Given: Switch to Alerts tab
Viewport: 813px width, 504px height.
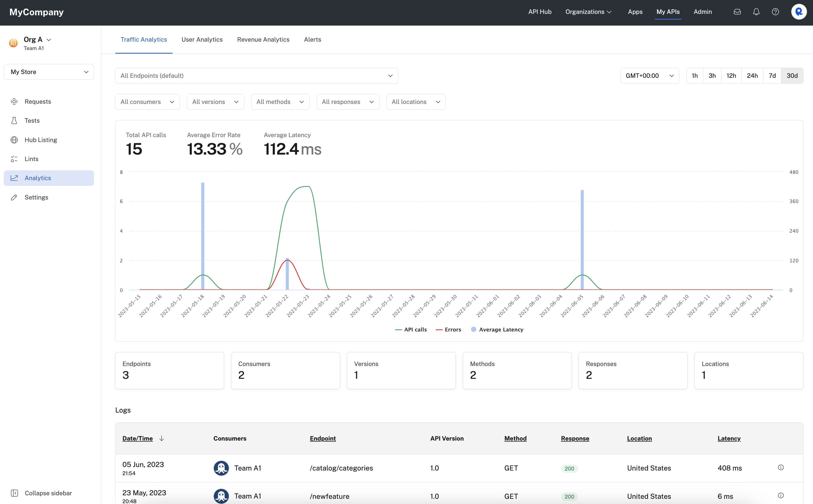Looking at the screenshot, I should point(313,39).
